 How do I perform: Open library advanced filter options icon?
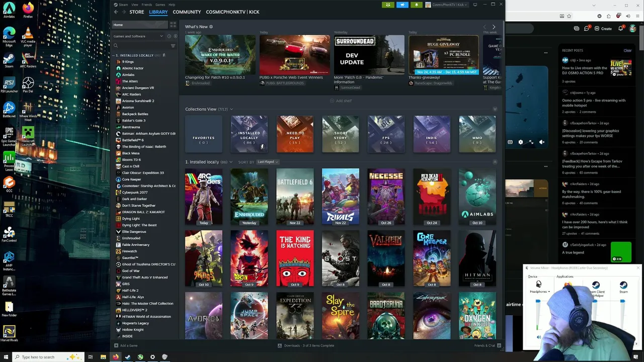(173, 46)
